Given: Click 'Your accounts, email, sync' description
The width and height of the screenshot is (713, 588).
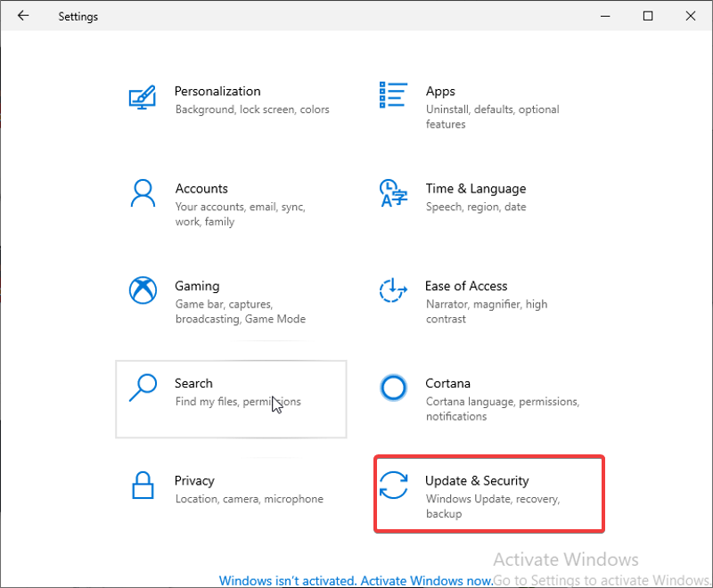Looking at the screenshot, I should 240,214.
